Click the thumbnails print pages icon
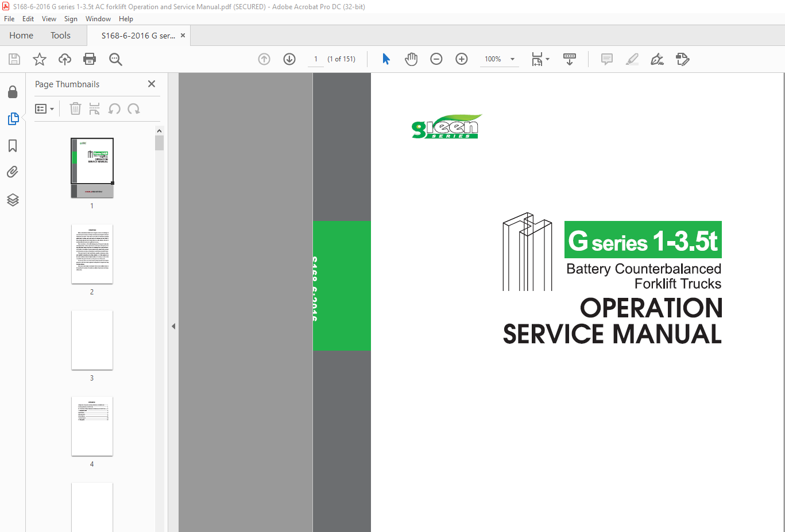Image resolution: width=785 pixels, height=532 pixels. 95,108
